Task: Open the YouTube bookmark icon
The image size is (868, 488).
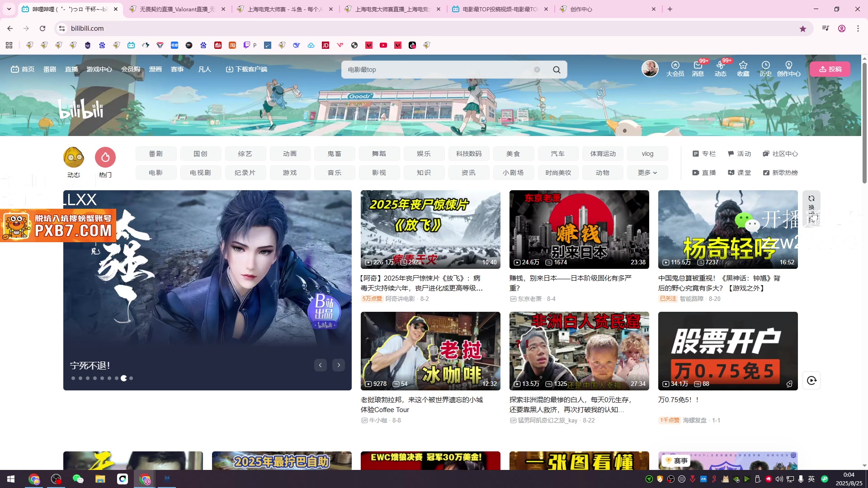Action: click(383, 45)
